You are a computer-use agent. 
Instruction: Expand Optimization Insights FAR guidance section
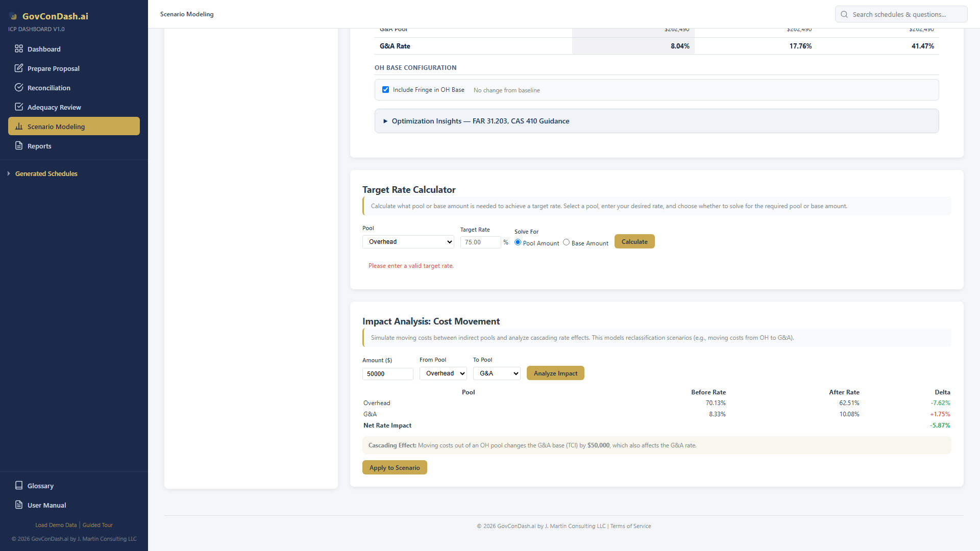(480, 121)
